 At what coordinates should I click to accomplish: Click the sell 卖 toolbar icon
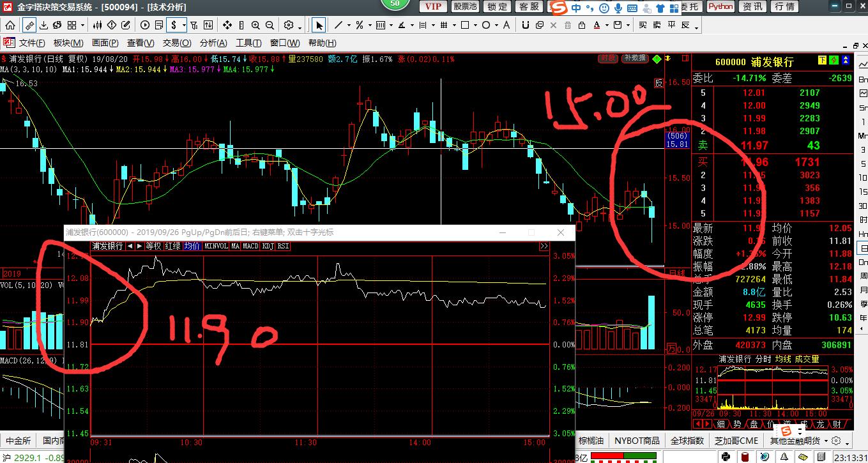(x=657, y=25)
